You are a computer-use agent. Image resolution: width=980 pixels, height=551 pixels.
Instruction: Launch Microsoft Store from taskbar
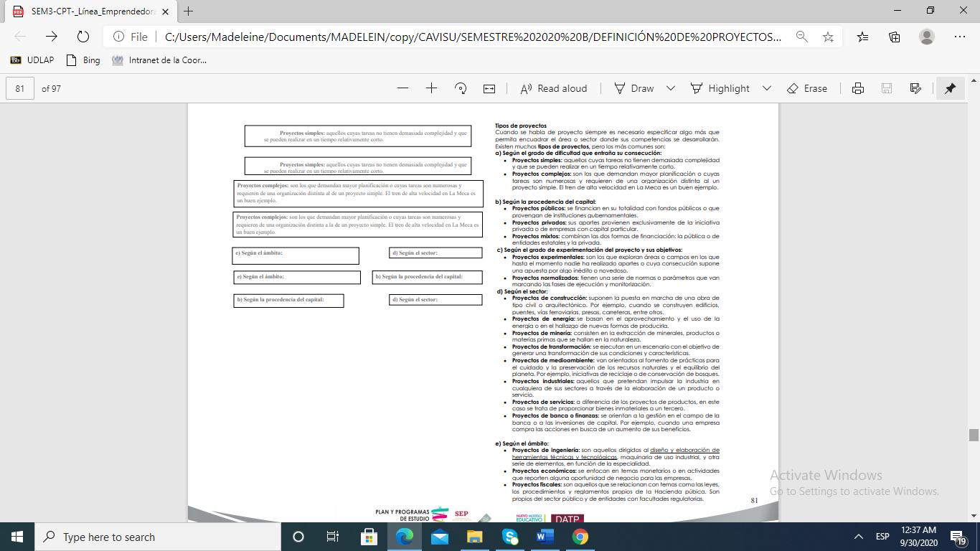(369, 537)
